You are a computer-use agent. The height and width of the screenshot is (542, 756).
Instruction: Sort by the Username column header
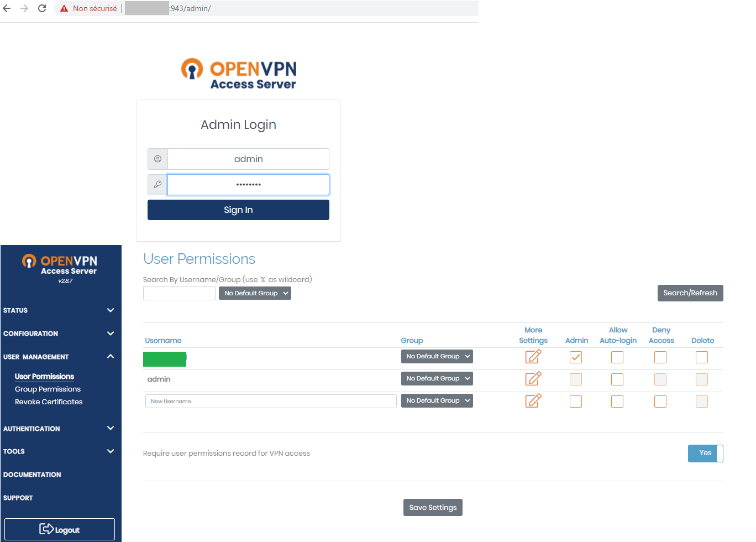click(163, 341)
